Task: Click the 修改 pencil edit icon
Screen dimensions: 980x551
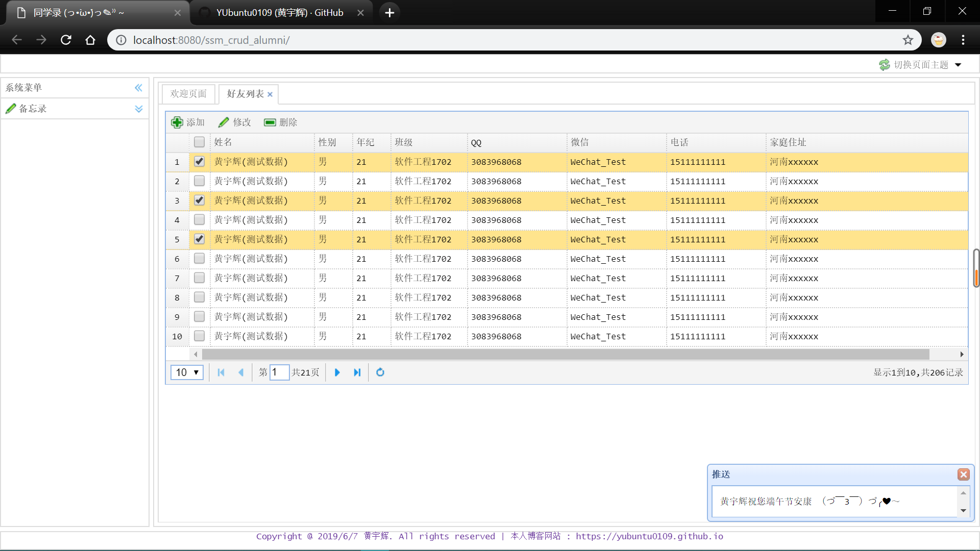Action: point(224,122)
